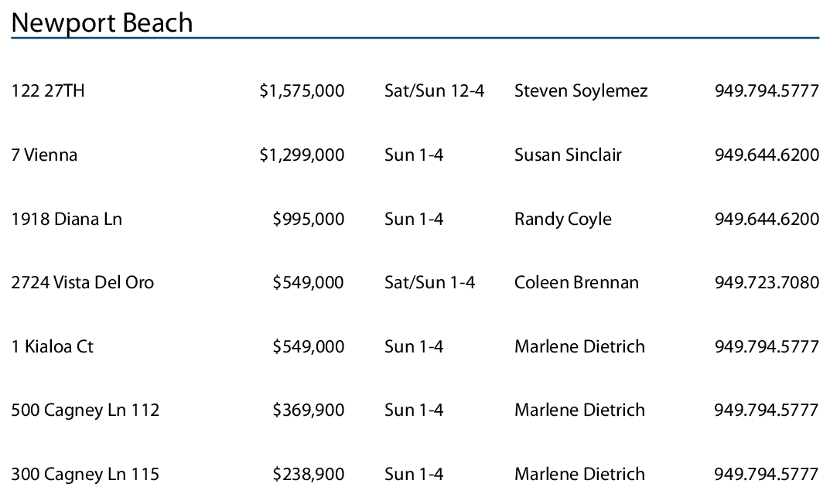Open the 500 Cagney Ln 112 listing
This screenshot has height=504, width=830.
click(85, 410)
